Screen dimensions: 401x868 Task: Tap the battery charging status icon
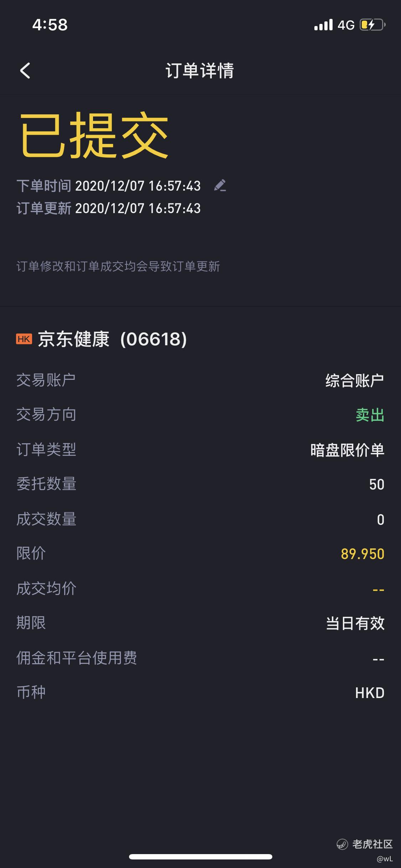click(x=372, y=25)
